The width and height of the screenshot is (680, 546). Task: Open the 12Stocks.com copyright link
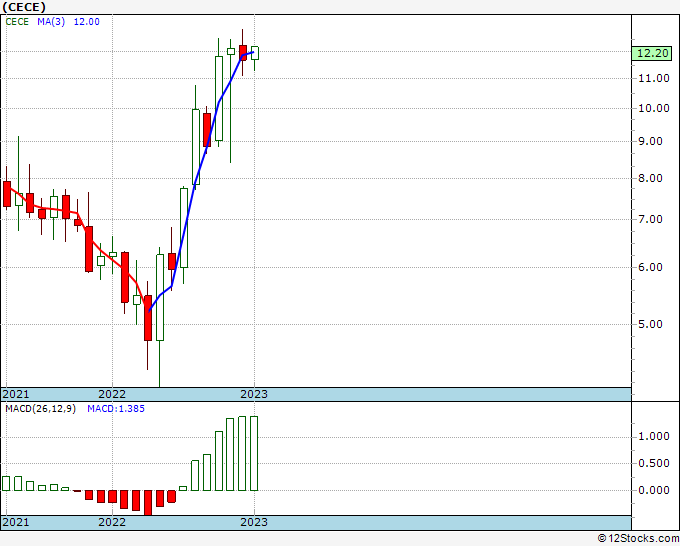point(638,539)
